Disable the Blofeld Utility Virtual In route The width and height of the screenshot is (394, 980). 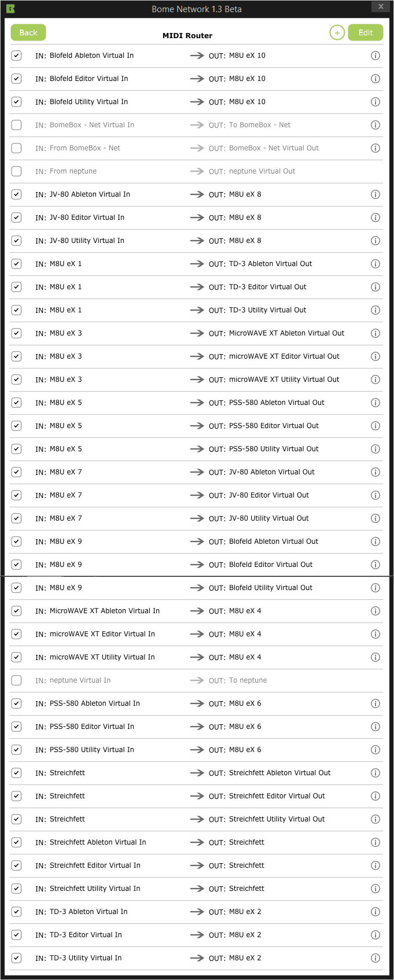tap(16, 102)
